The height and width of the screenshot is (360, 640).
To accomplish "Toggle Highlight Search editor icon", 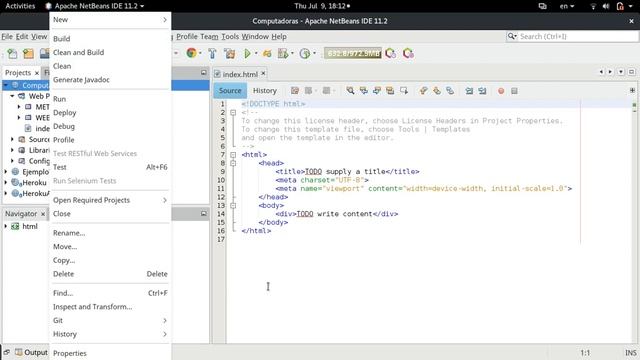I will click(x=390, y=91).
